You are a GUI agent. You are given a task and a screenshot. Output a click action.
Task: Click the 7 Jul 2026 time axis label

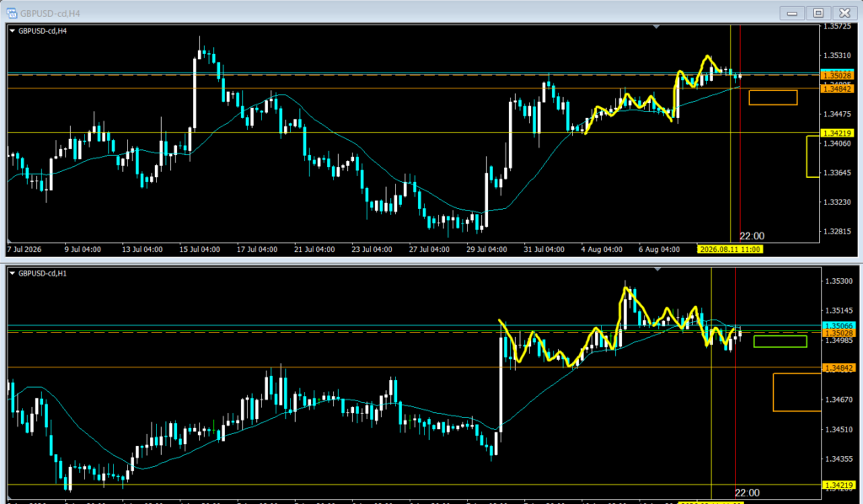(x=24, y=249)
